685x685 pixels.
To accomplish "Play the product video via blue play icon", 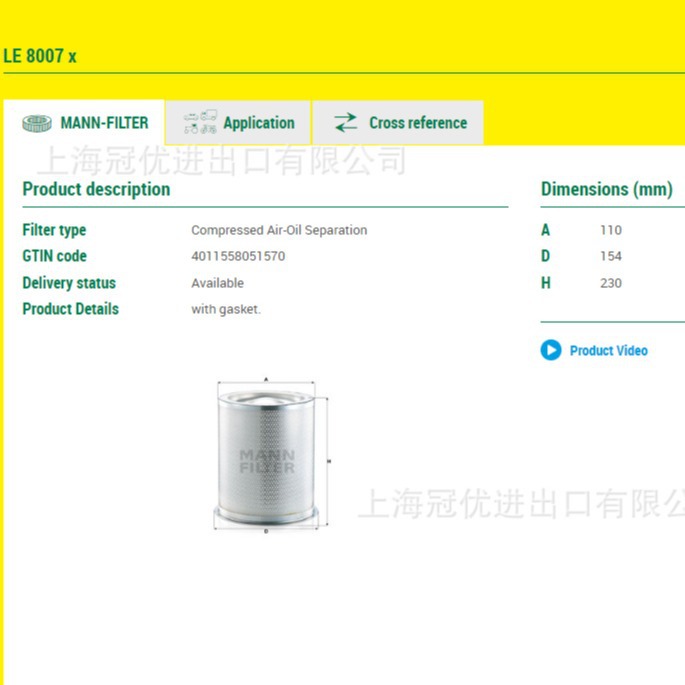I will click(551, 350).
